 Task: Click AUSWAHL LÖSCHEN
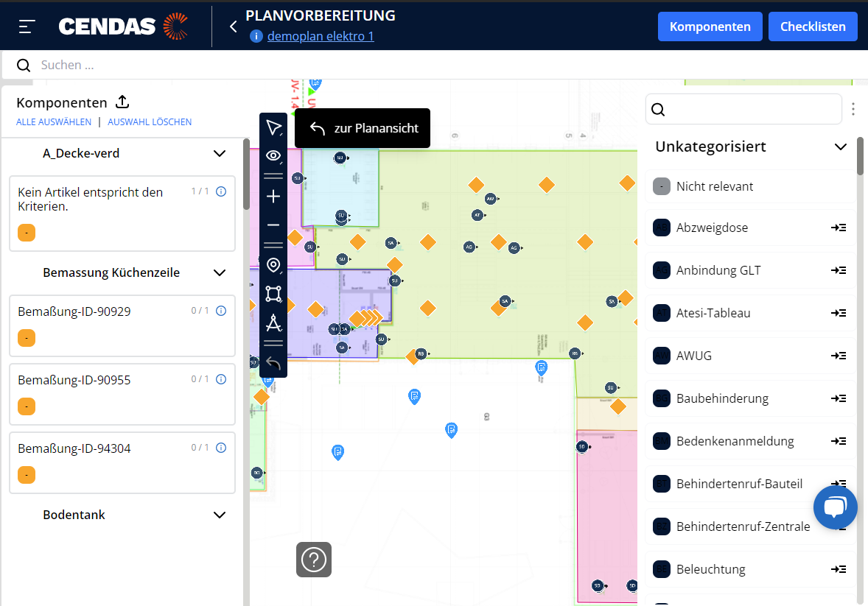coord(150,121)
